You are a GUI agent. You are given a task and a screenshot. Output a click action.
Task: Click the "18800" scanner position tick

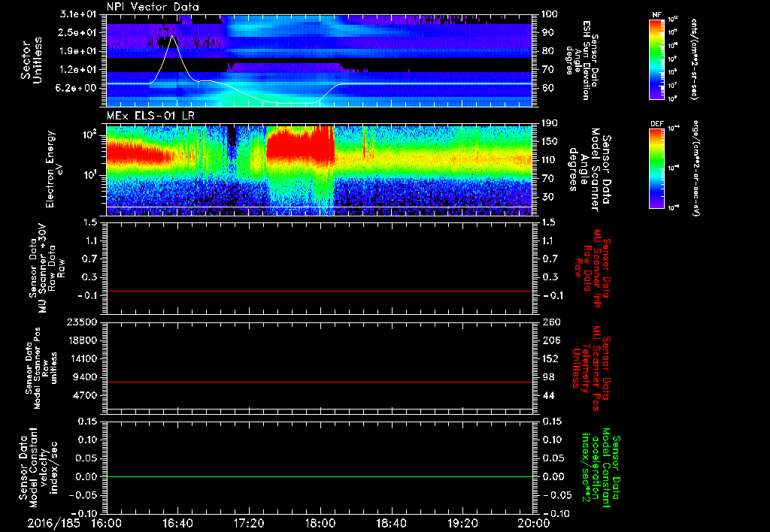click(x=83, y=340)
